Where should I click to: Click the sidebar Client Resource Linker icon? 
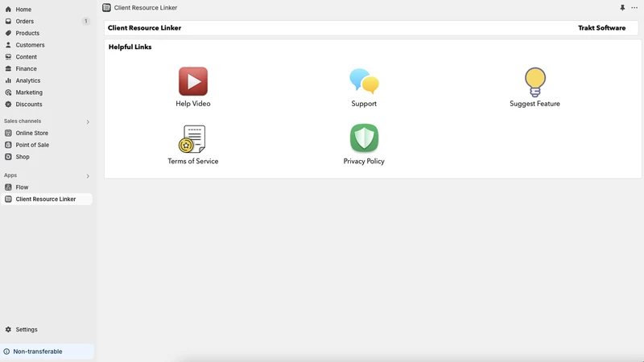coord(8,199)
